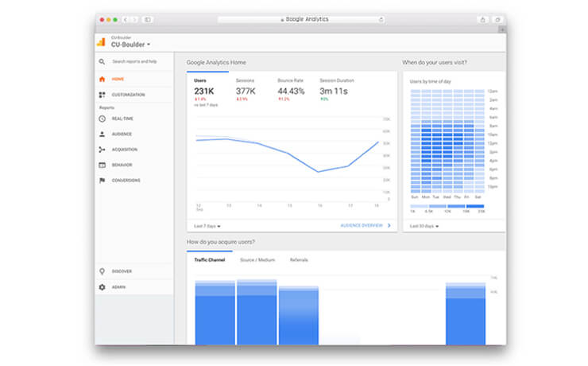
Task: Click the last bar in Traffic Channel chart
Action: point(466,313)
